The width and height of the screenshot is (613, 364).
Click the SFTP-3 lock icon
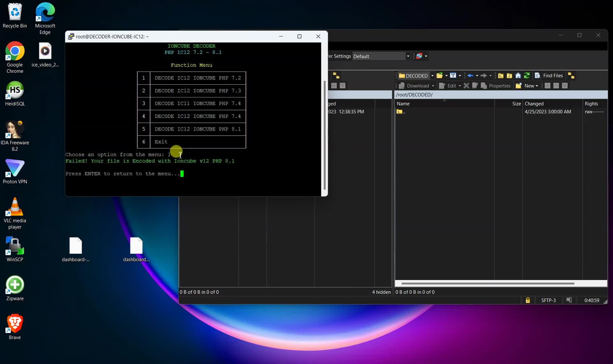pyautogui.click(x=528, y=300)
